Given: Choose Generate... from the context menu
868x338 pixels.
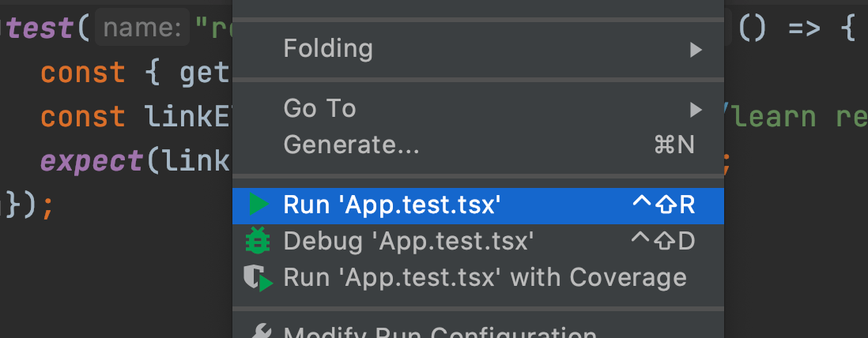Looking at the screenshot, I should point(351,145).
